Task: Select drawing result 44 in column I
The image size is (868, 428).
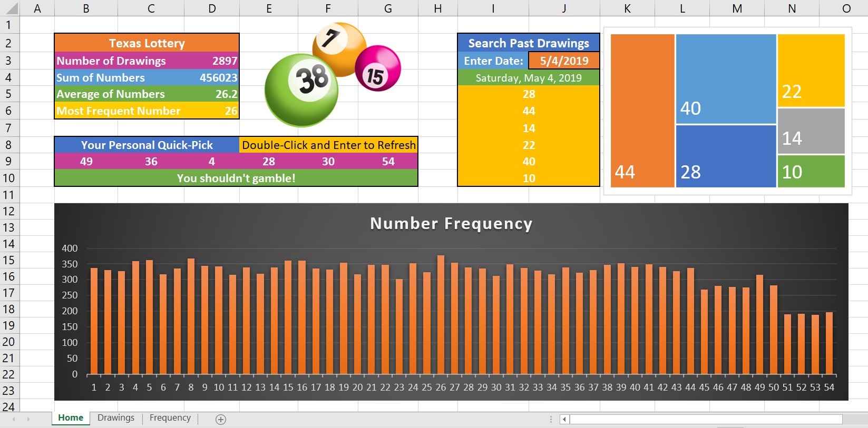Action: click(529, 111)
